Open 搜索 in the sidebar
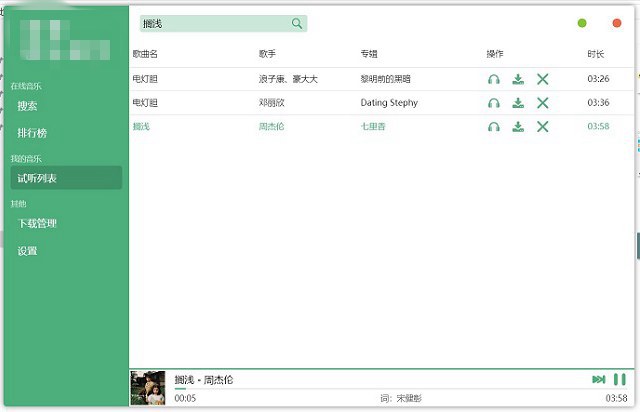The height and width of the screenshot is (412, 640). pos(27,106)
